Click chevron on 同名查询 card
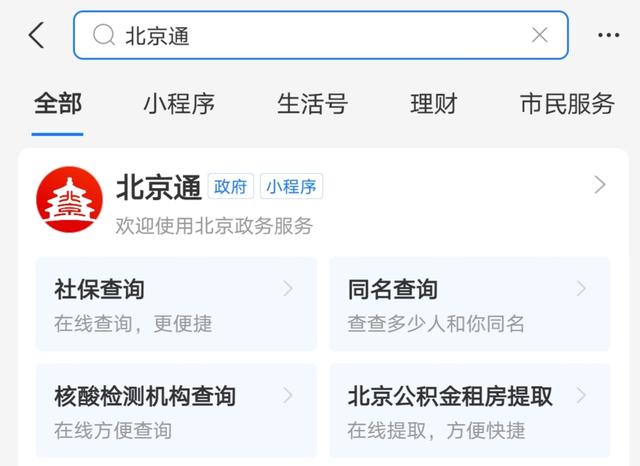The height and width of the screenshot is (466, 640). 581,288
